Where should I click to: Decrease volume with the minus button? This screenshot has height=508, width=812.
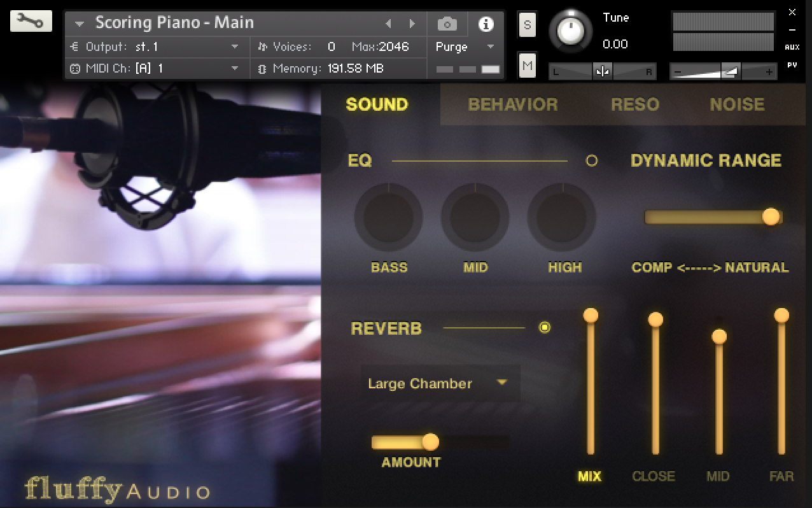click(x=678, y=72)
